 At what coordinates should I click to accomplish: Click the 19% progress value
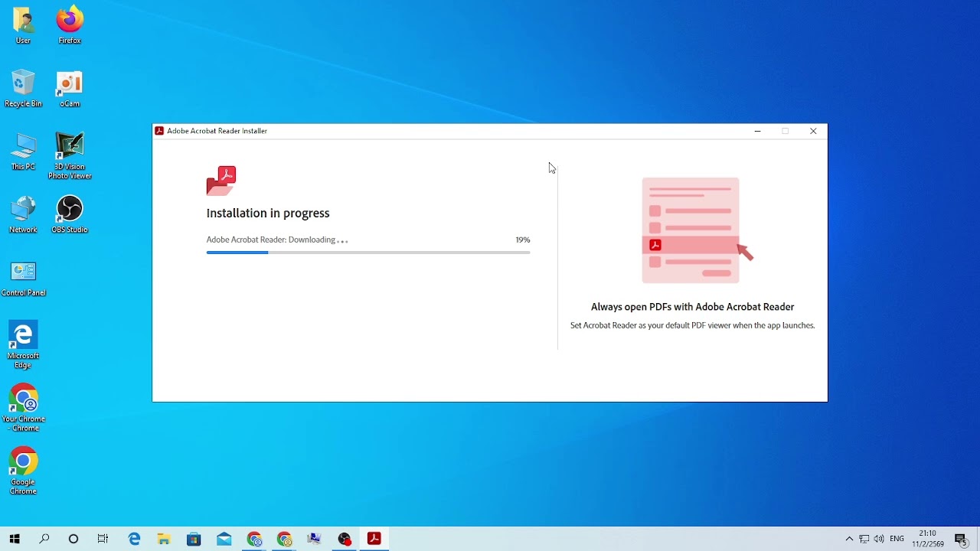pos(523,240)
